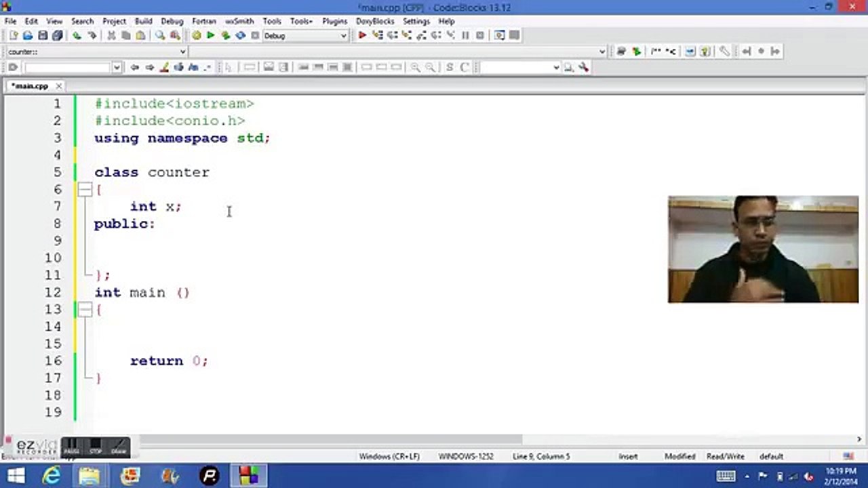Open the Debugging windows icon

[500, 35]
